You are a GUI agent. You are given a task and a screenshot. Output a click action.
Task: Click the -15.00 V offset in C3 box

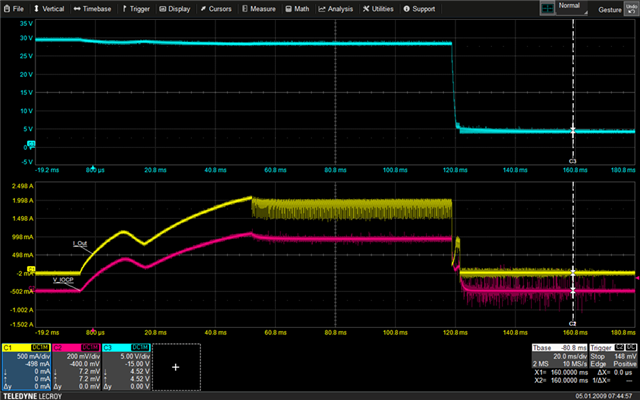pyautogui.click(x=138, y=364)
